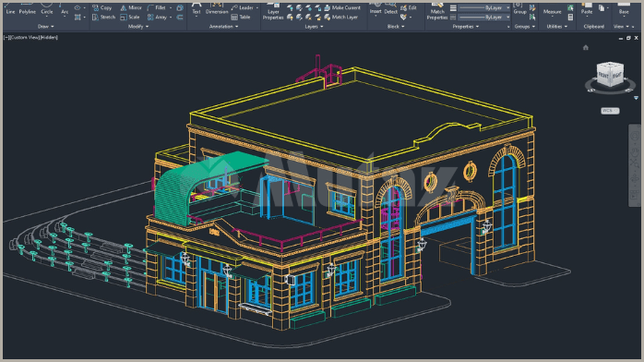Screen dimensions: 644x362
Task: Expand the View panel dropdown
Action: 622,26
